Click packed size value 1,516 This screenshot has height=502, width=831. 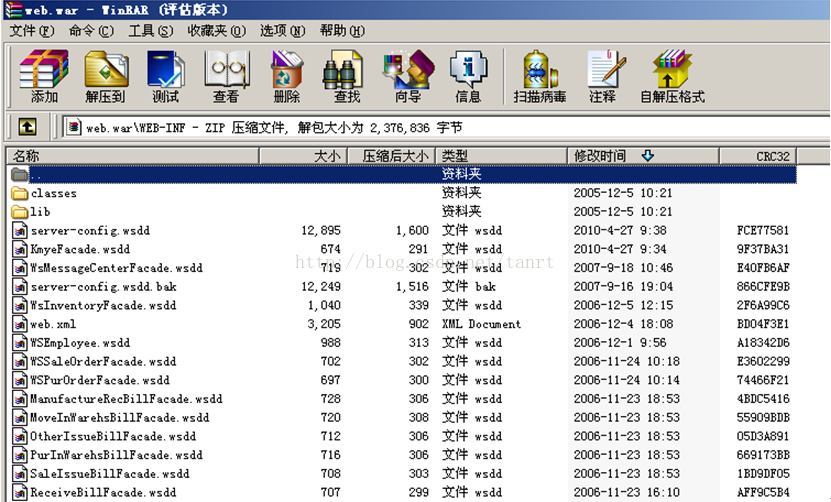pyautogui.click(x=412, y=287)
